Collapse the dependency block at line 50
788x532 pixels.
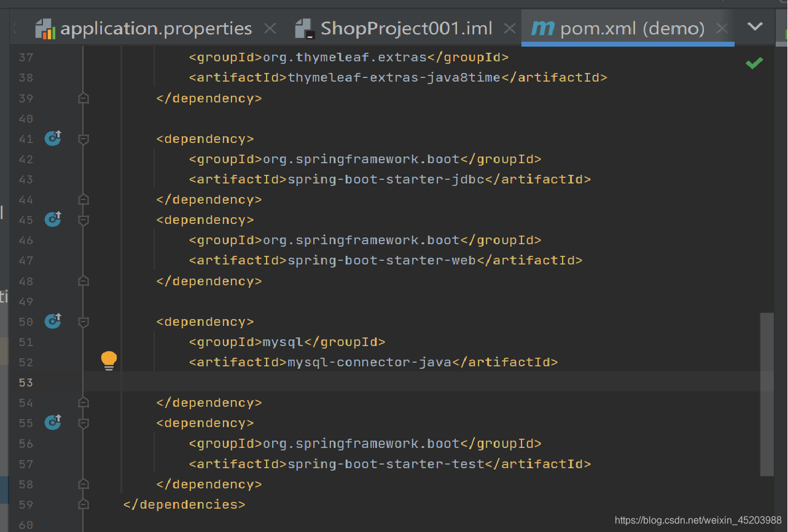coord(84,322)
